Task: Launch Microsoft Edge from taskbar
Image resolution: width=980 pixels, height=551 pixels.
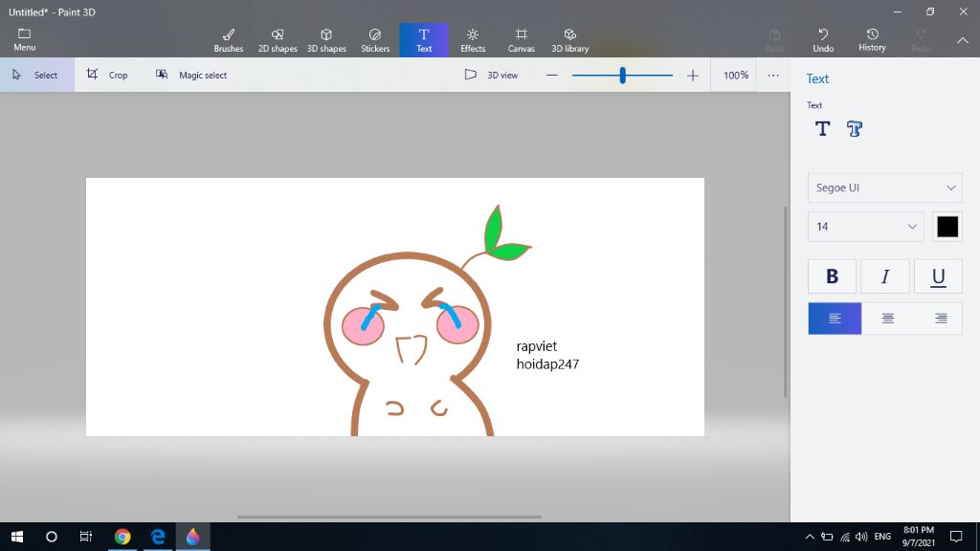Action: (x=158, y=537)
